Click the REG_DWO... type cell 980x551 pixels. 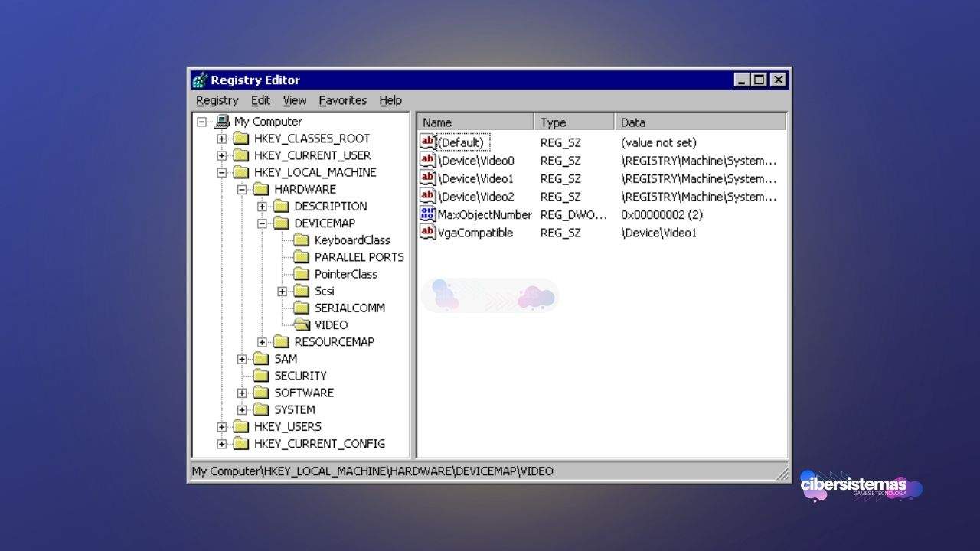(x=573, y=215)
